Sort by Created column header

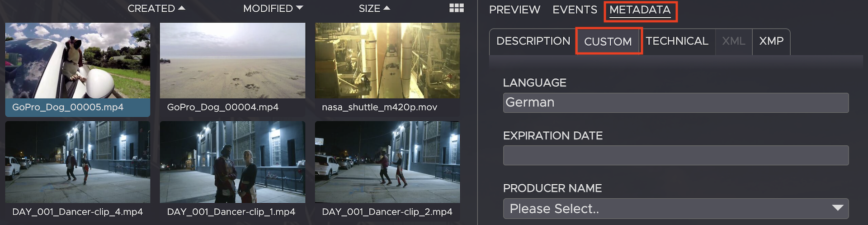(156, 9)
